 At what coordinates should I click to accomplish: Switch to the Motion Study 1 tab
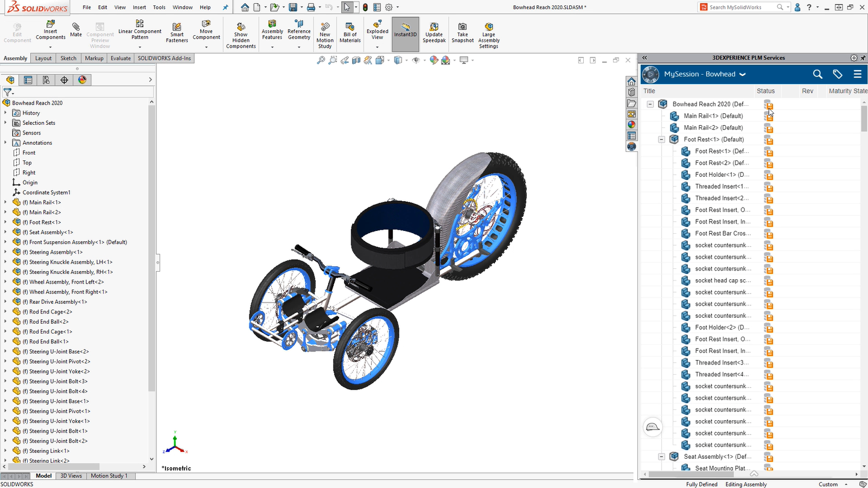[109, 476]
